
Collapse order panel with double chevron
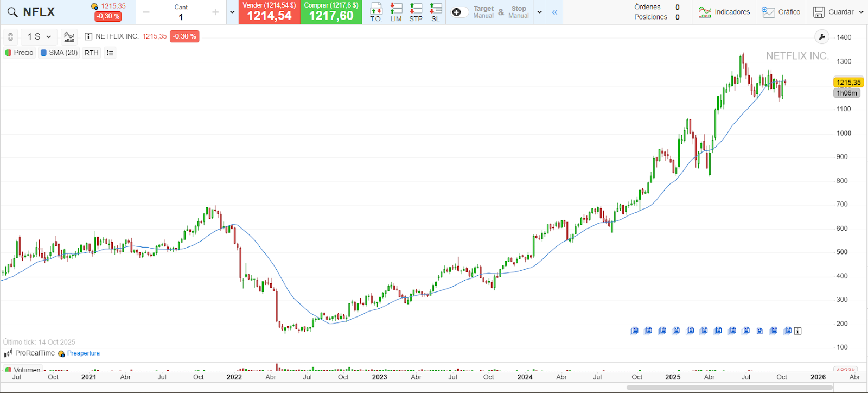point(554,12)
